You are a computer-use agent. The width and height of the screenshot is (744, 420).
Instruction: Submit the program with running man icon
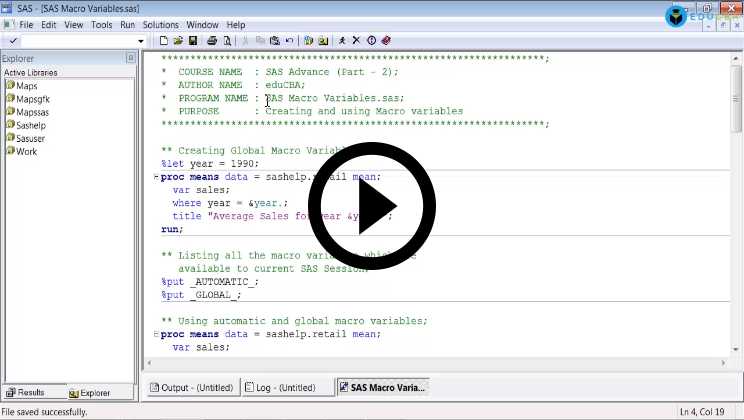(342, 41)
